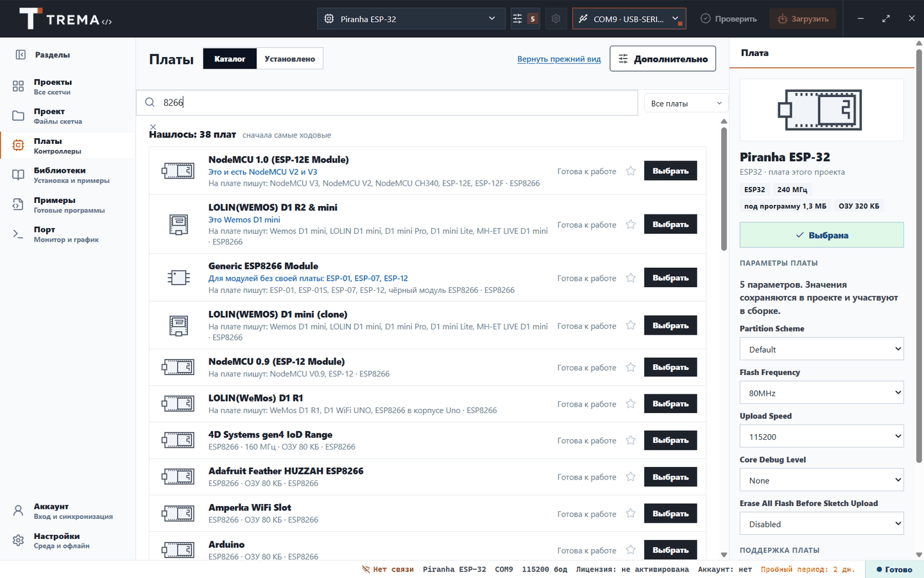Open the Примеры sidebar section
924x578 pixels.
(x=68, y=204)
